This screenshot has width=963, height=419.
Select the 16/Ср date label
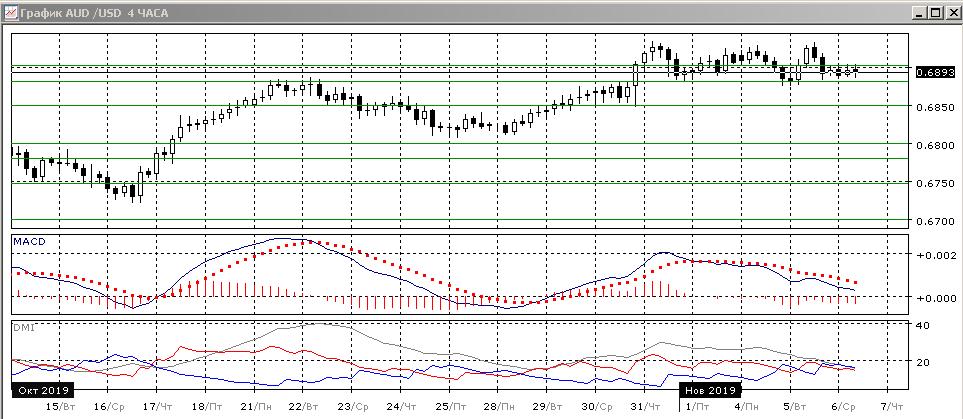click(109, 407)
